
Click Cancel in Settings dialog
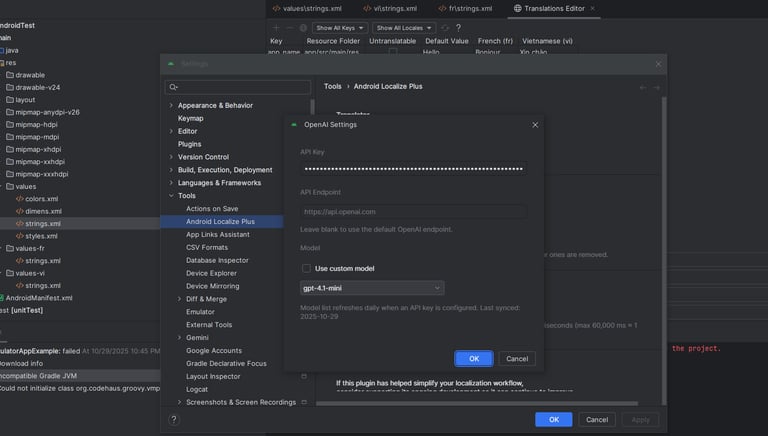[597, 420]
